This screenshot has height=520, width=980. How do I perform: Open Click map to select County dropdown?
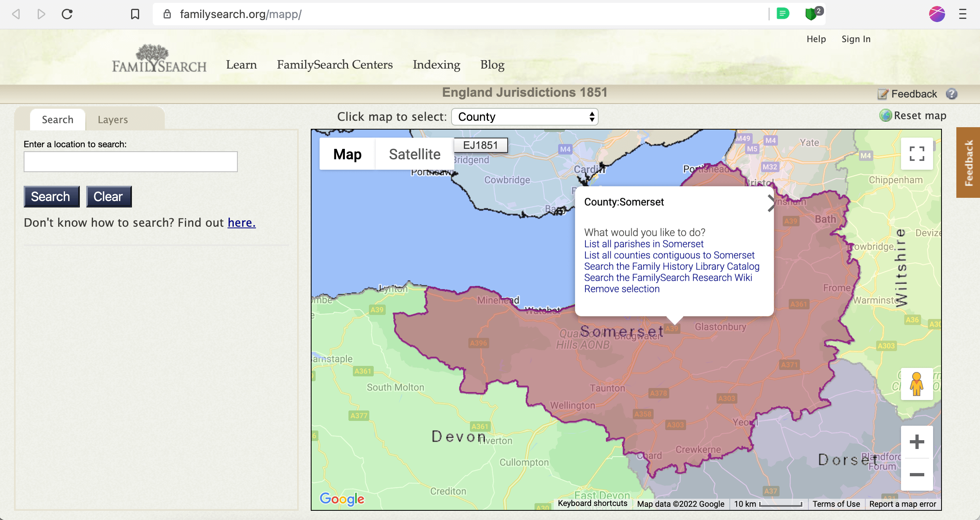tap(524, 117)
